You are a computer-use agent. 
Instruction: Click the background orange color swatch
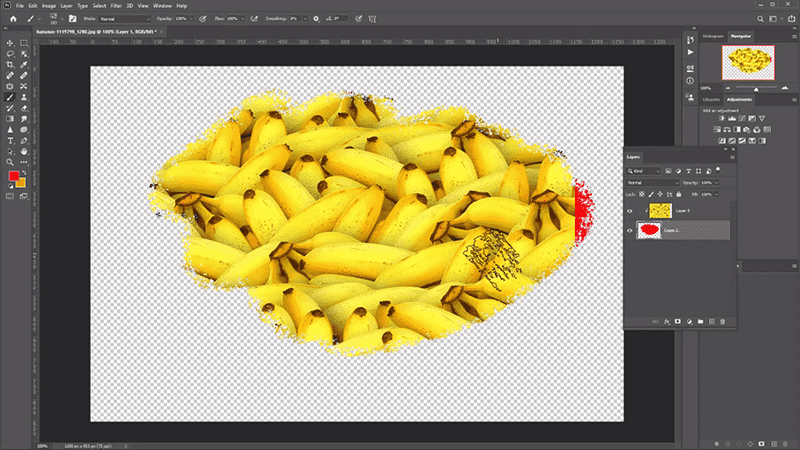pyautogui.click(x=21, y=183)
